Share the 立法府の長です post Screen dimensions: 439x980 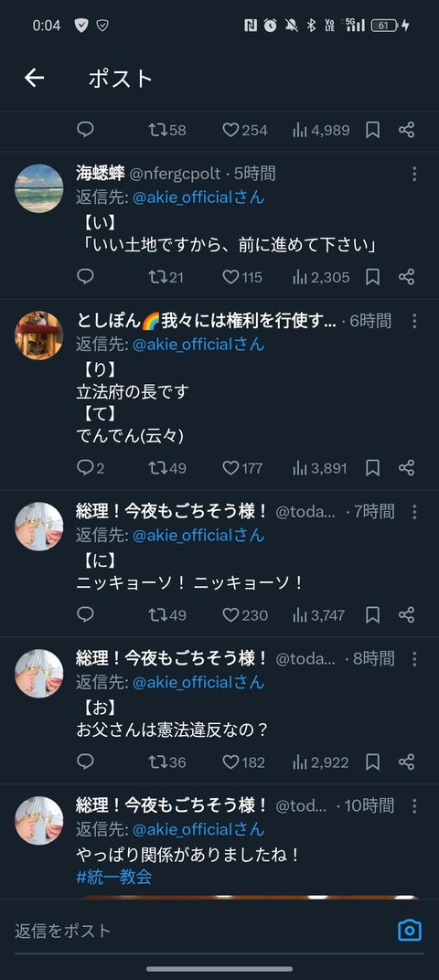pos(406,467)
